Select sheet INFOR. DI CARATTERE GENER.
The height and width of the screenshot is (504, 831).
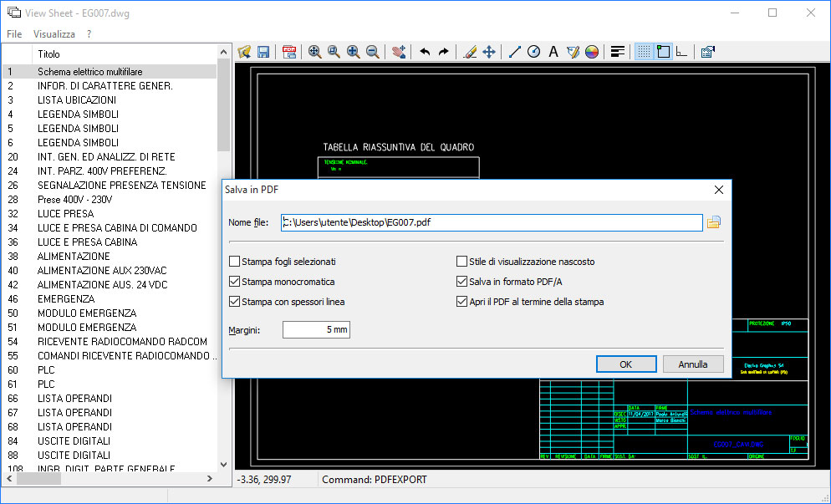[x=110, y=86]
